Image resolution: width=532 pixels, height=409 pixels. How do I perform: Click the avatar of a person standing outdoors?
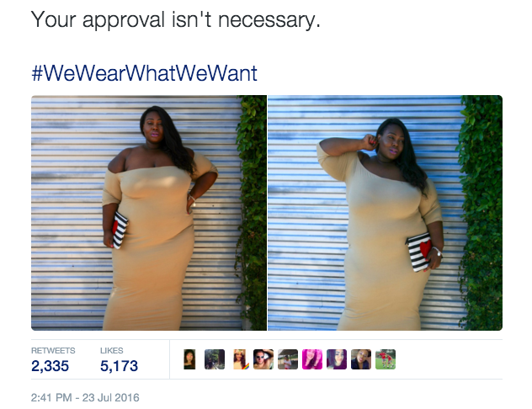tap(288, 359)
